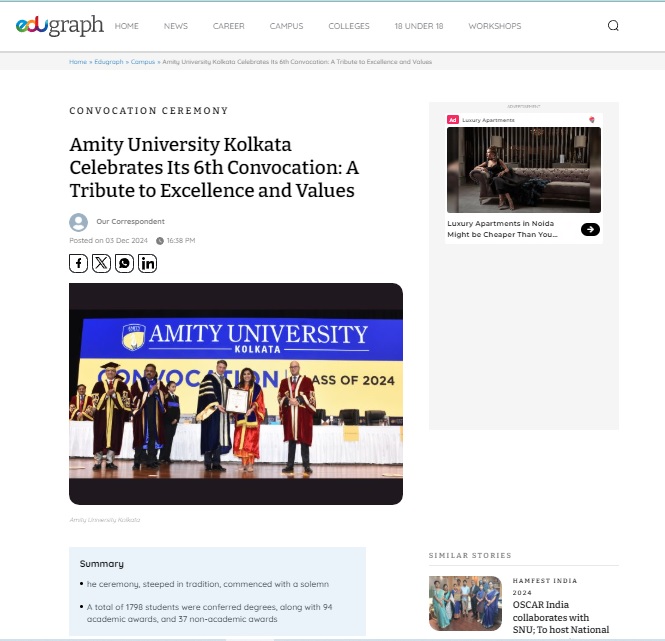Click the correspondent avatar icon

click(x=78, y=222)
